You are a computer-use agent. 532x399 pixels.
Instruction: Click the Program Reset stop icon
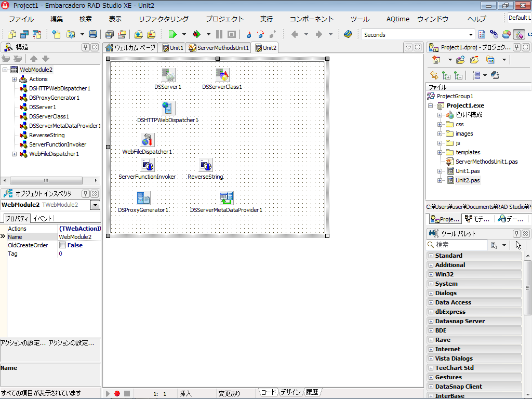tap(232, 34)
